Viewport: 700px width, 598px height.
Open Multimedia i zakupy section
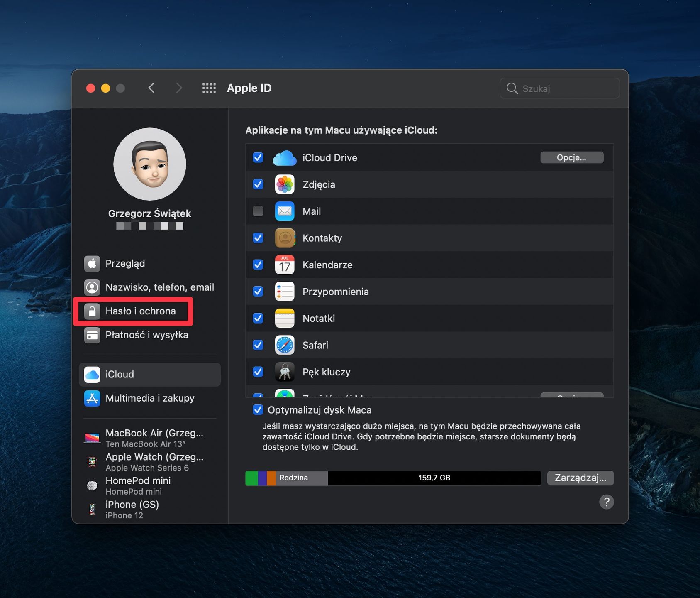pos(149,398)
